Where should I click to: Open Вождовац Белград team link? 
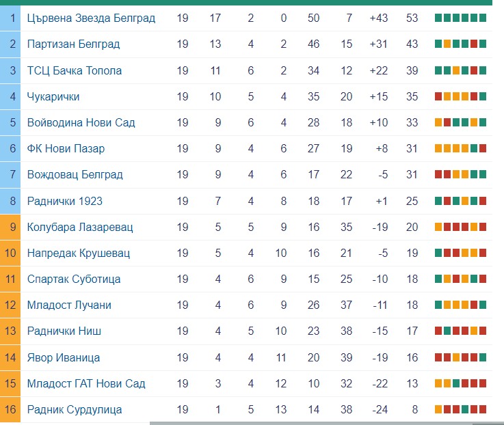coord(75,175)
